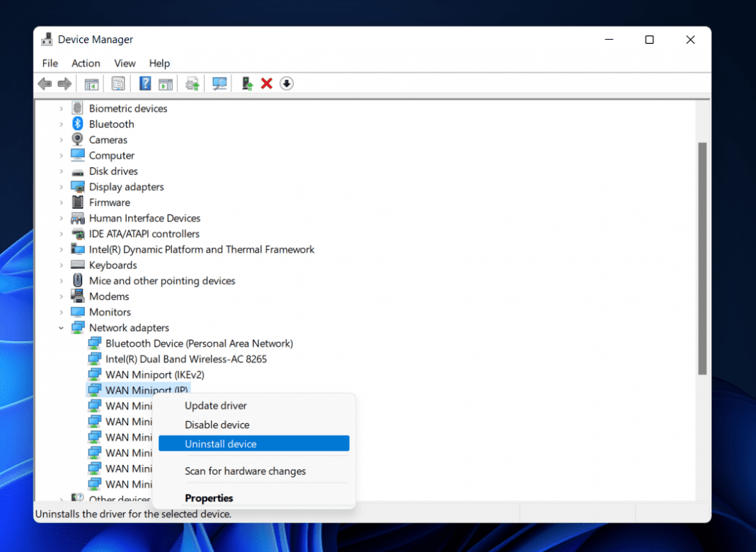
Task: Expand the Bluetooth category
Action: (62, 124)
